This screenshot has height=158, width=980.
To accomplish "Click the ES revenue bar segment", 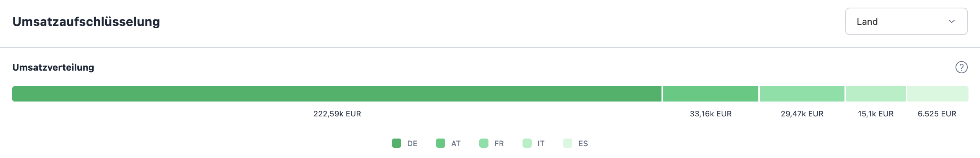I will (938, 94).
